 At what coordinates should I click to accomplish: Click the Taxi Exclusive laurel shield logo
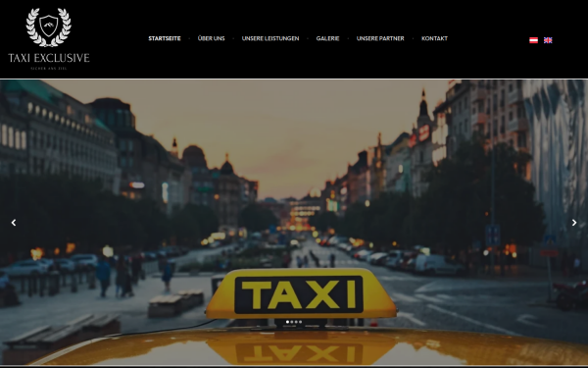click(48, 27)
